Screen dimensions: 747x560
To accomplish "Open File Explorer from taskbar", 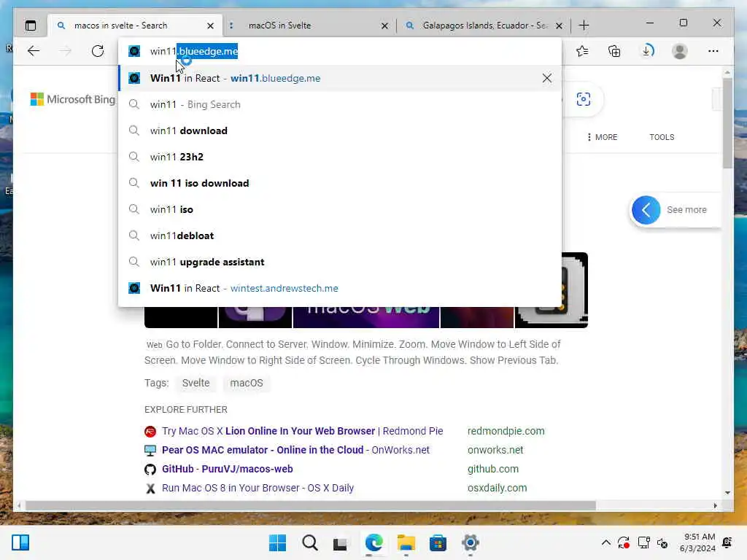I will (x=406, y=542).
